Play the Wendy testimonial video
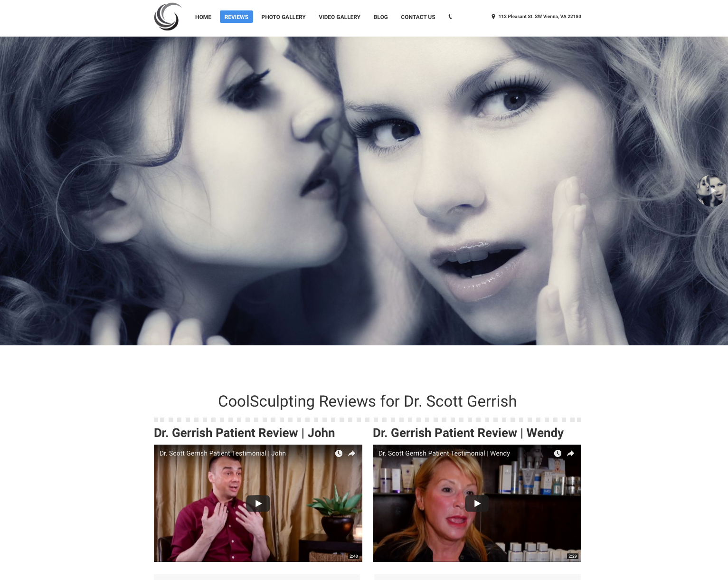Screen dimensions: 728x580 (x=477, y=504)
